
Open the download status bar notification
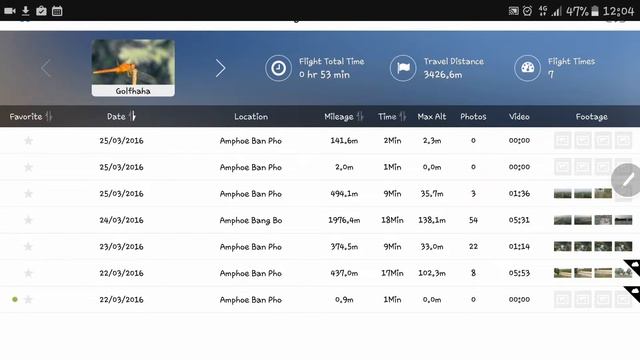pyautogui.click(x=25, y=11)
